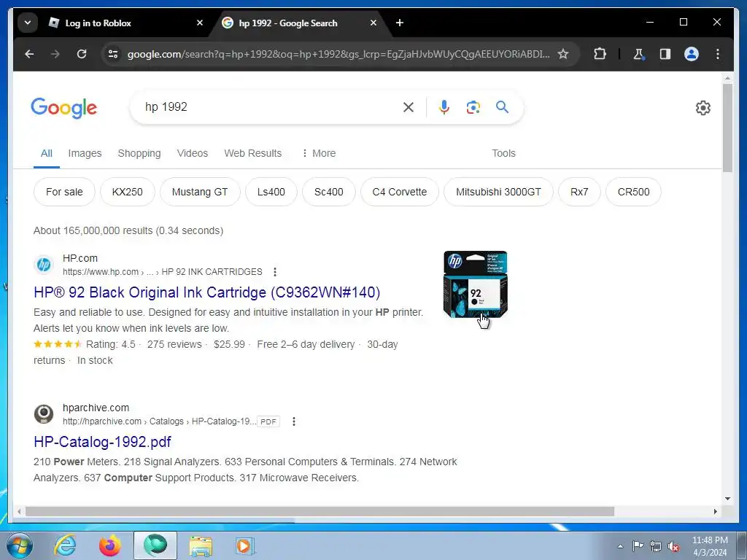Image resolution: width=747 pixels, height=560 pixels.
Task: Switch to Videos results
Action: [x=193, y=153]
